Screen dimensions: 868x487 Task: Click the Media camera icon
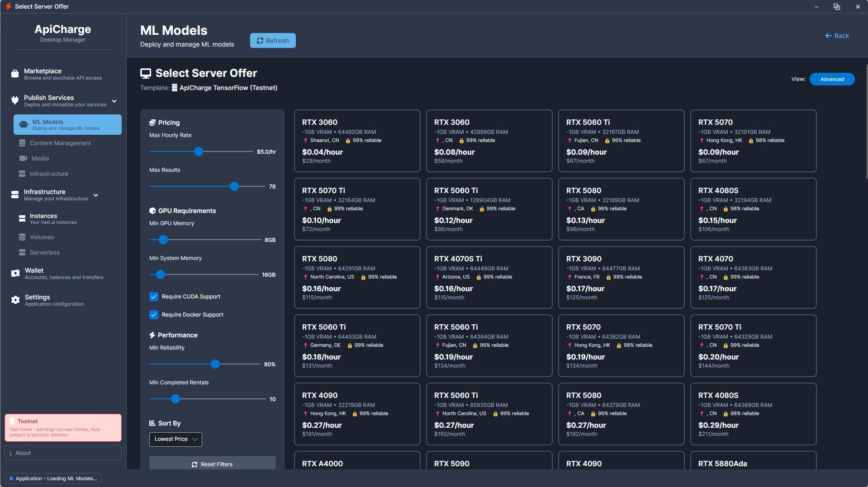[23, 158]
